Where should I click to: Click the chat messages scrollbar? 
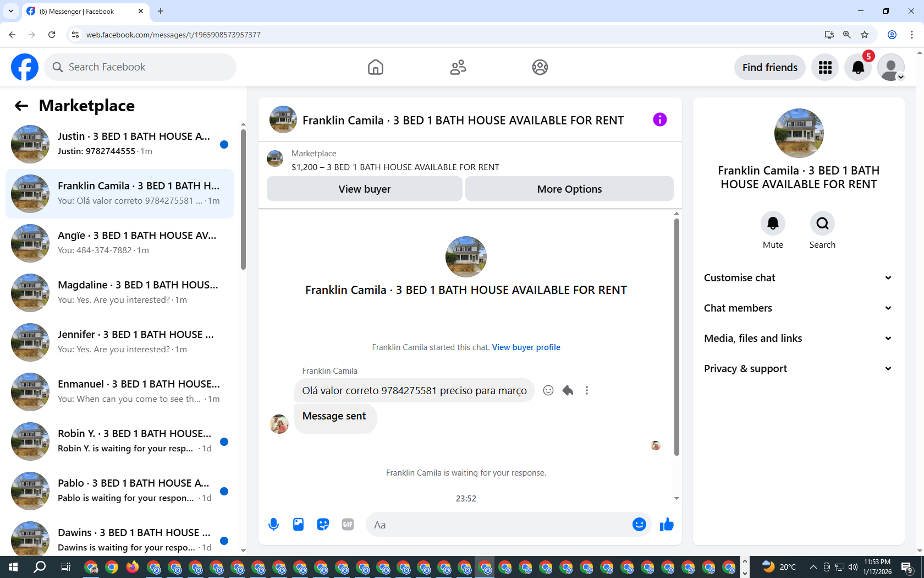point(676,337)
